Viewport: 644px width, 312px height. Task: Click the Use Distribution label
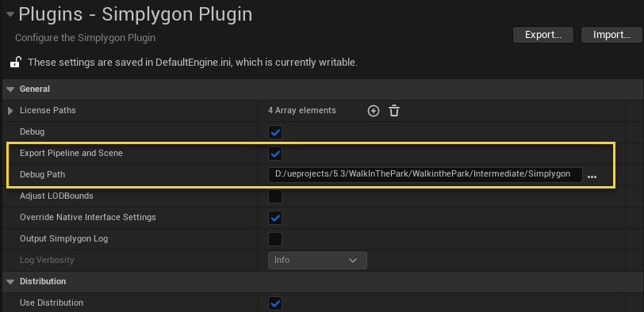pyautogui.click(x=52, y=302)
